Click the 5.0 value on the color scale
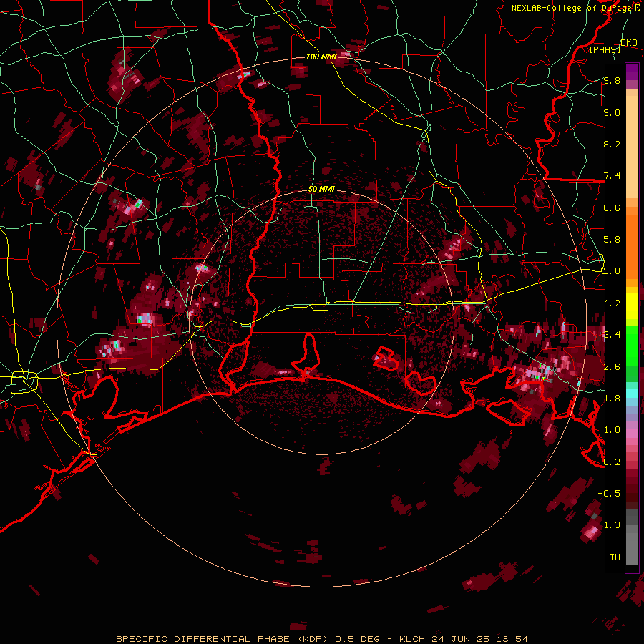 tap(612, 271)
